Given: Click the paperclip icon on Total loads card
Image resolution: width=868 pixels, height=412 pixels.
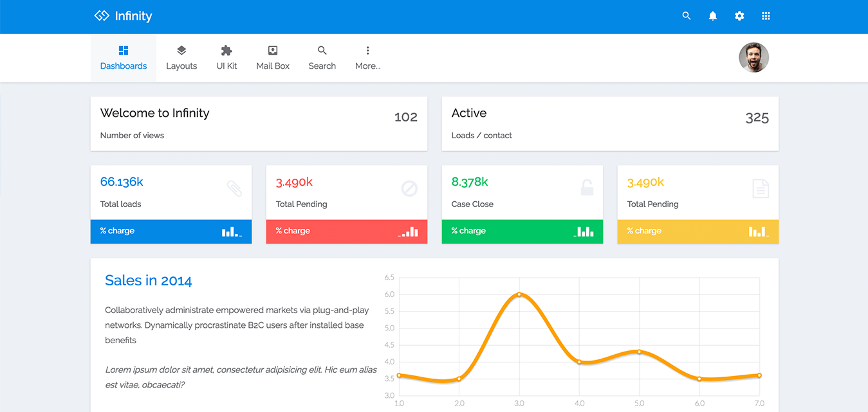Looking at the screenshot, I should [x=234, y=188].
